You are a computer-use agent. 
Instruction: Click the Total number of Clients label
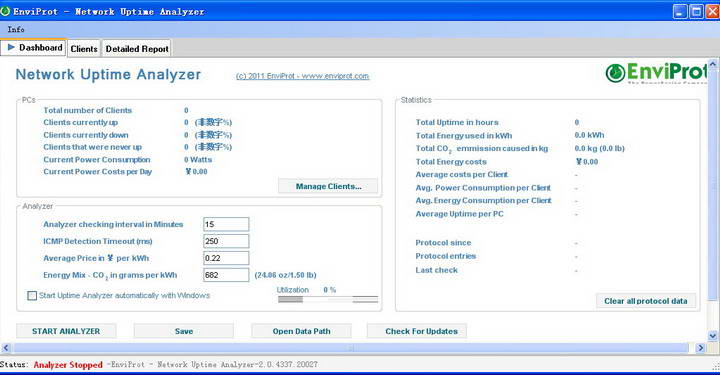tap(87, 111)
